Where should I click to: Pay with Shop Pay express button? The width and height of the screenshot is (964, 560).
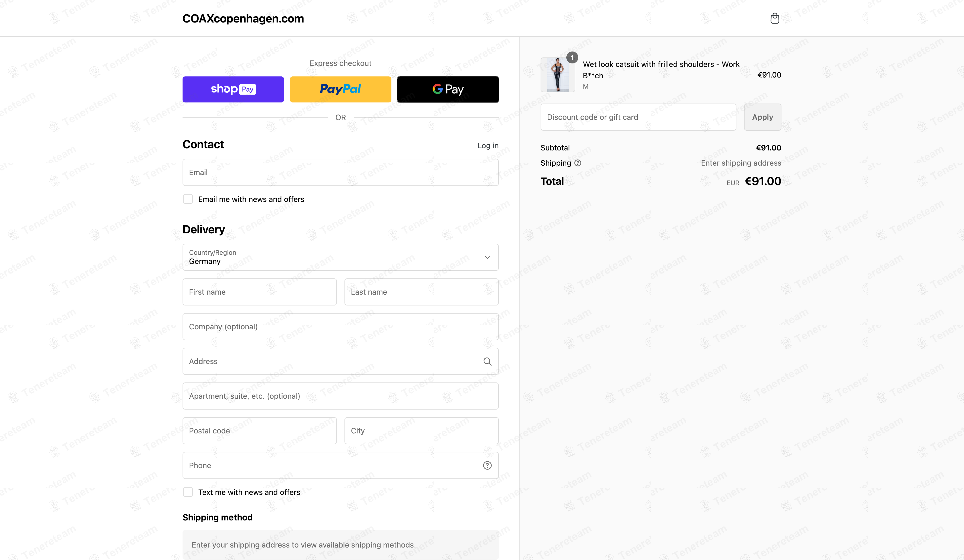[233, 89]
